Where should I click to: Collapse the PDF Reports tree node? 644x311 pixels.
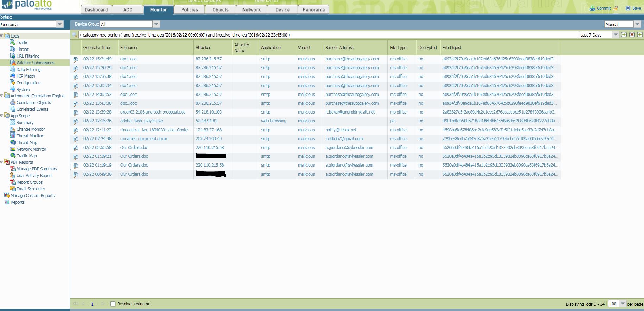tap(2, 162)
